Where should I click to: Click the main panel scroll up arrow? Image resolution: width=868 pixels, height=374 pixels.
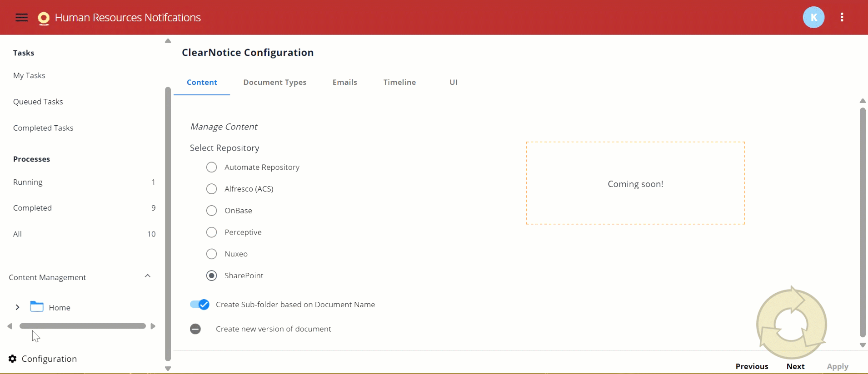[x=863, y=101]
